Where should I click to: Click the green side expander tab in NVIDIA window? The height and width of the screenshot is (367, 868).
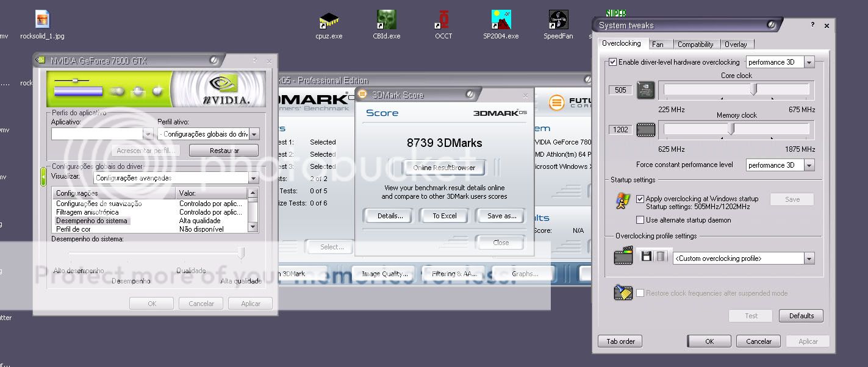pyautogui.click(x=43, y=177)
